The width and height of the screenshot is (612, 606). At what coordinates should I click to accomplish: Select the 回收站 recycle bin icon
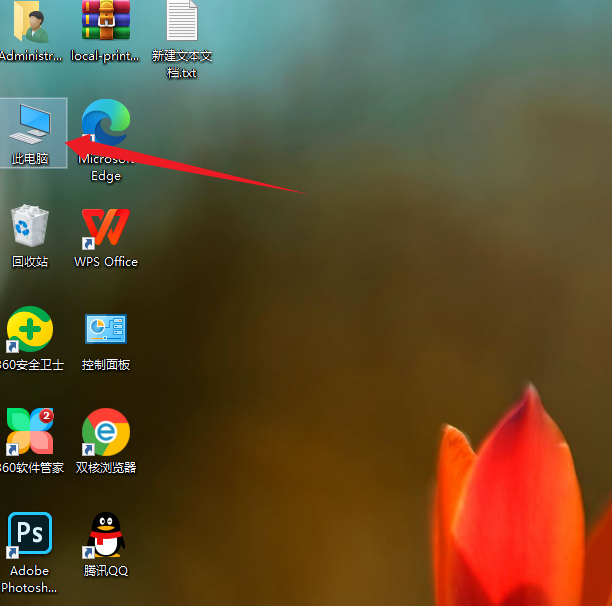tap(30, 225)
